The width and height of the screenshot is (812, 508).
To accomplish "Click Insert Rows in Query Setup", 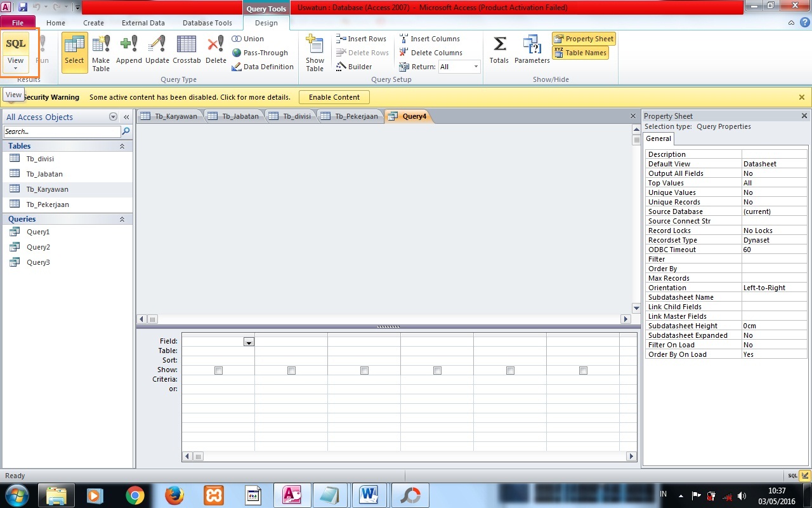I will click(x=361, y=39).
